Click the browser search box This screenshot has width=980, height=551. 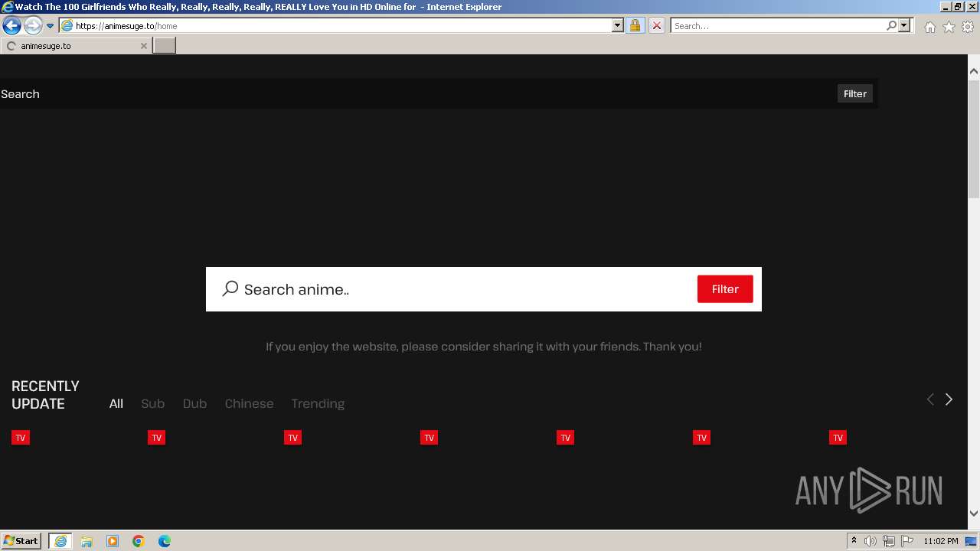(x=777, y=25)
